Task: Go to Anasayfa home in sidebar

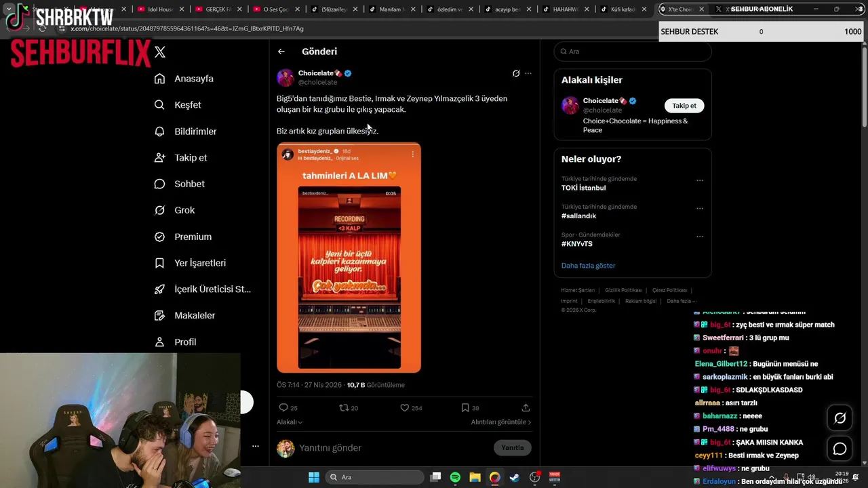Action: [x=184, y=79]
